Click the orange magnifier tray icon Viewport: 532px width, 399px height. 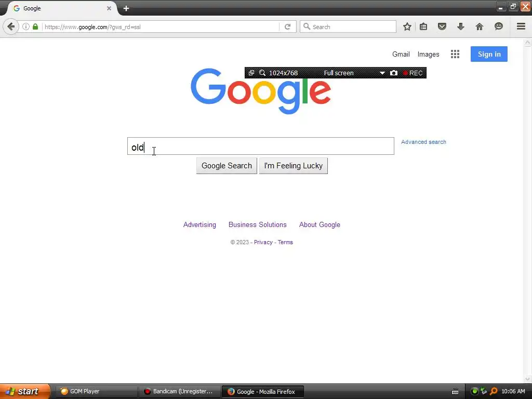pos(494,391)
